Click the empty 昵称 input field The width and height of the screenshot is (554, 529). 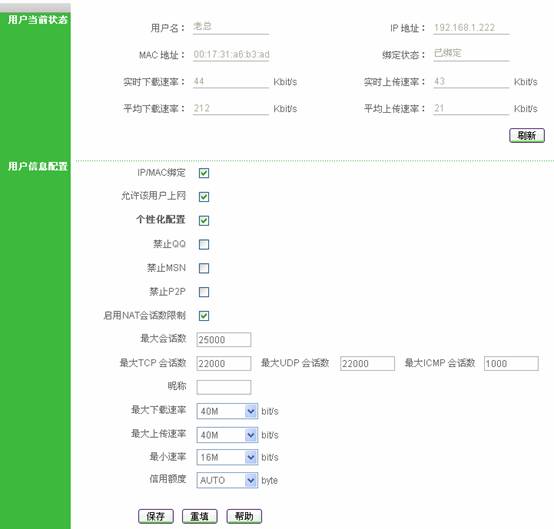coord(224,387)
